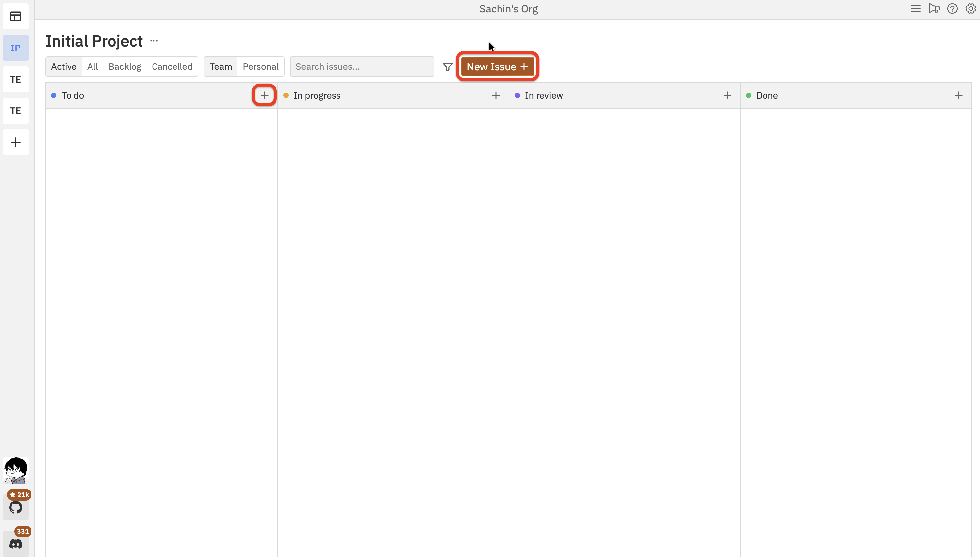Open the first TE team in sidebar
Screen dimensions: 980x557
16,79
